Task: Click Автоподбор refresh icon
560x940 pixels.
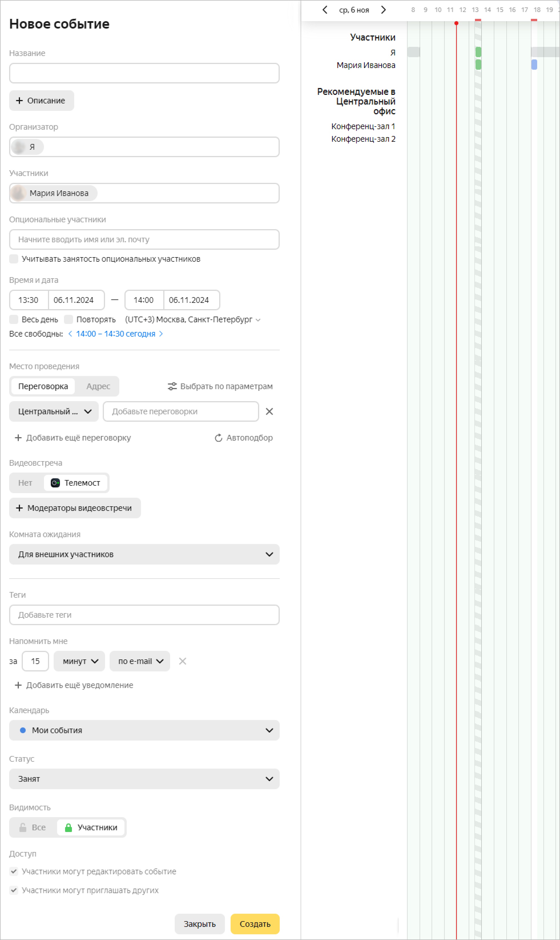Action: tap(218, 438)
